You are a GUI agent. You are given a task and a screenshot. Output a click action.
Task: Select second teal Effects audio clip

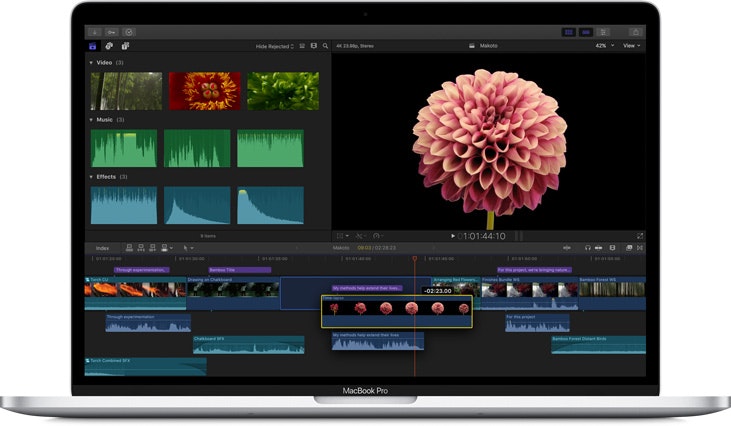197,206
